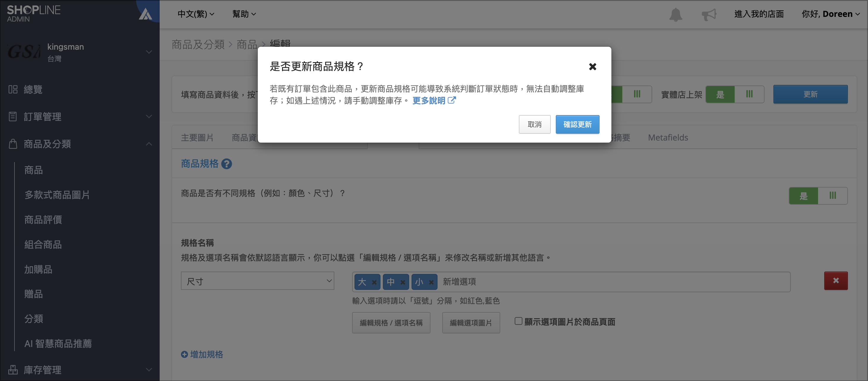This screenshot has width=868, height=381.
Task: Collapse the 商品及分類 menu
Action: tap(149, 144)
